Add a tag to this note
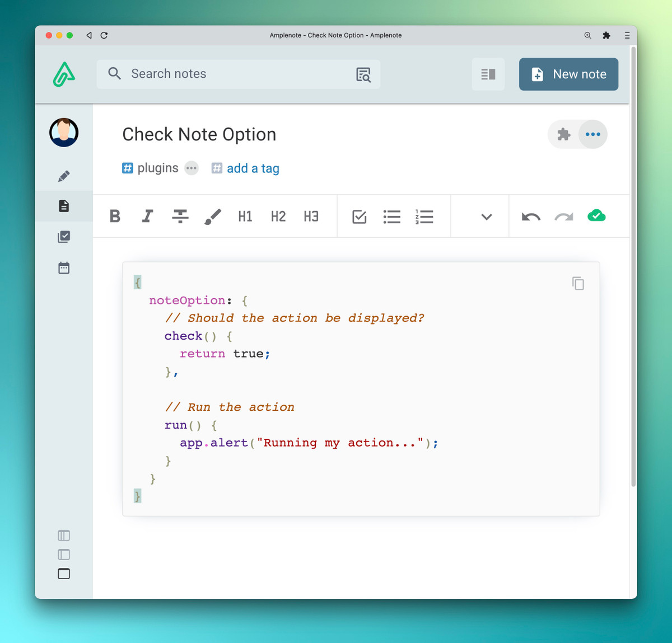The height and width of the screenshot is (643, 672). pyautogui.click(x=253, y=168)
